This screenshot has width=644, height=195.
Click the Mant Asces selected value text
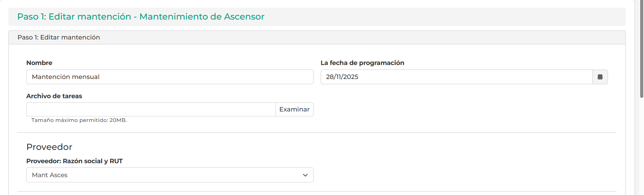click(x=50, y=175)
